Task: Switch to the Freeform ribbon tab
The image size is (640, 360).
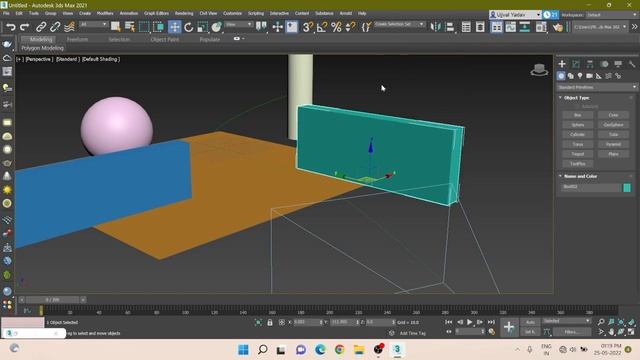Action: coord(77,40)
